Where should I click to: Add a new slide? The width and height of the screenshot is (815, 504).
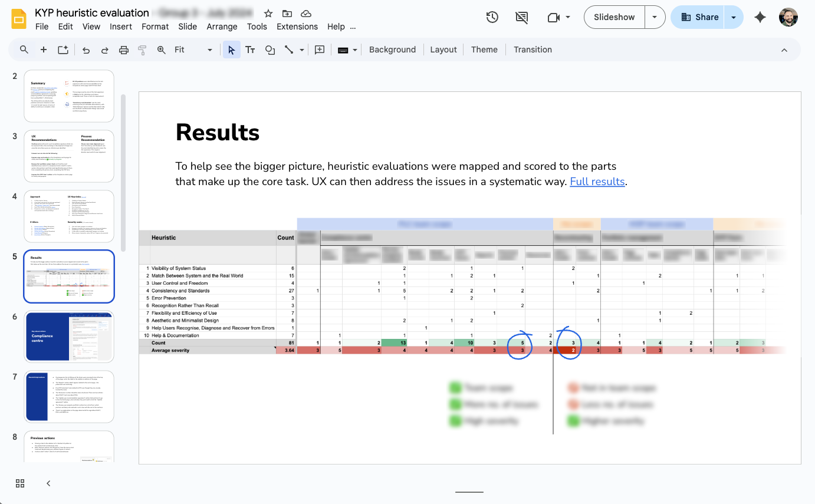pyautogui.click(x=43, y=50)
